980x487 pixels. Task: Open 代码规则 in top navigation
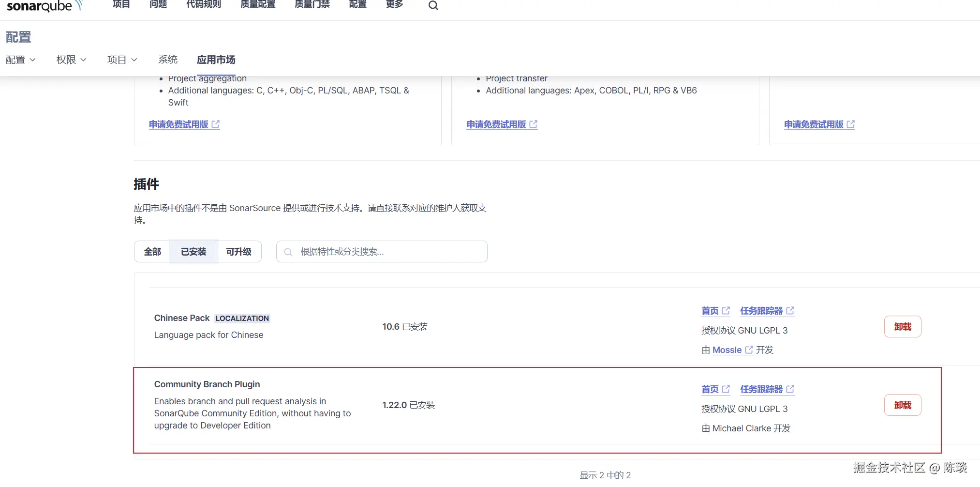204,4
